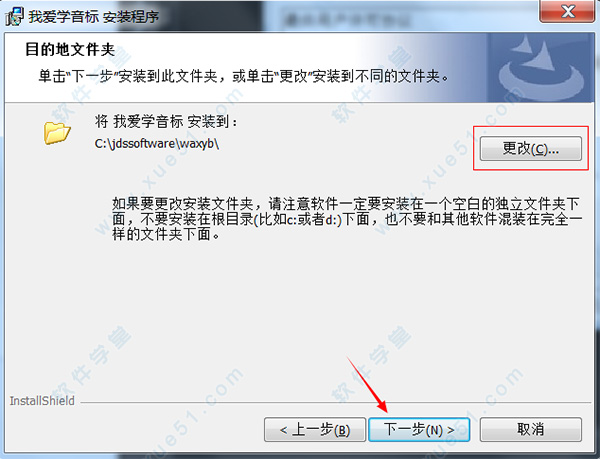The image size is (600, 459).
Task: Click the header instruction about 下一步 and 更改
Action: 243,76
